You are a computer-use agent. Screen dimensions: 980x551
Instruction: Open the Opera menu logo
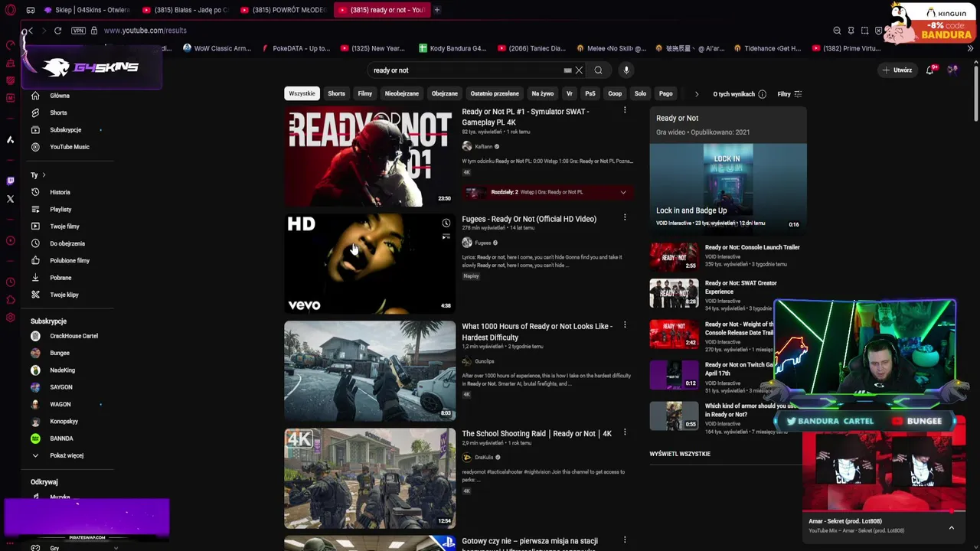10,10
